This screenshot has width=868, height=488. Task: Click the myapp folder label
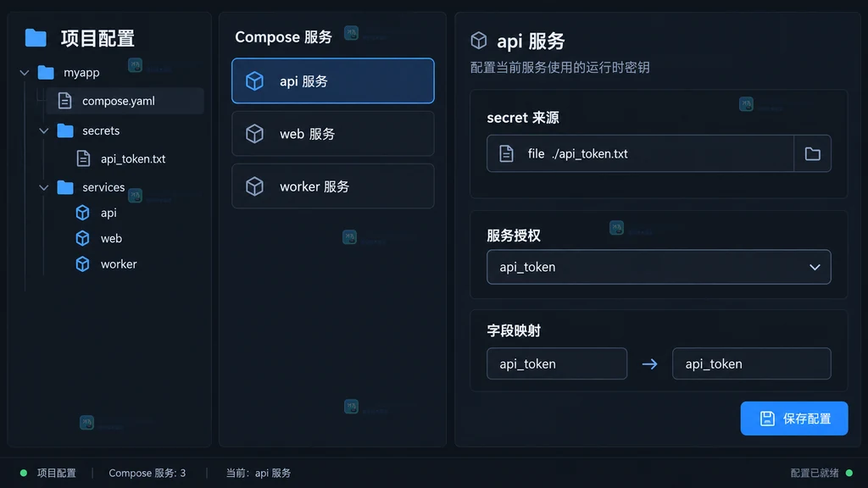[x=81, y=73]
